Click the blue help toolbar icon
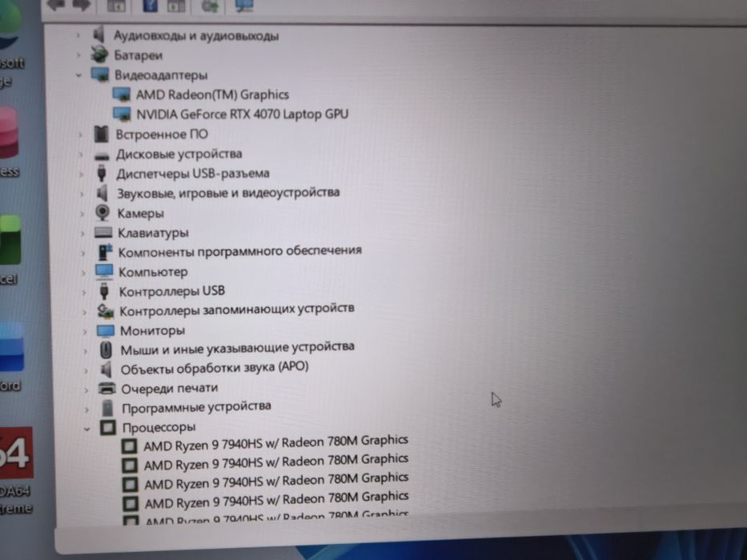Screen dimensions: 747x560 [x=150, y=5]
